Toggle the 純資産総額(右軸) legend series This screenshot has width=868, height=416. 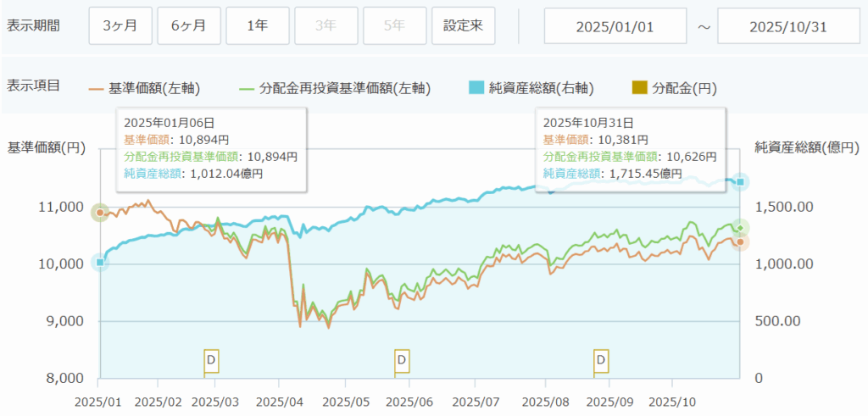pyautogui.click(x=531, y=87)
